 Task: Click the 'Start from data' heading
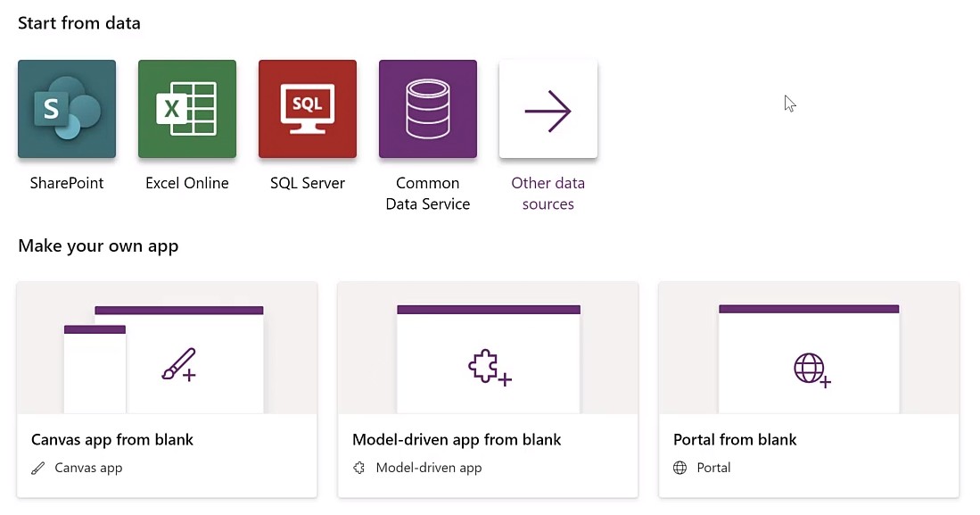coord(79,23)
